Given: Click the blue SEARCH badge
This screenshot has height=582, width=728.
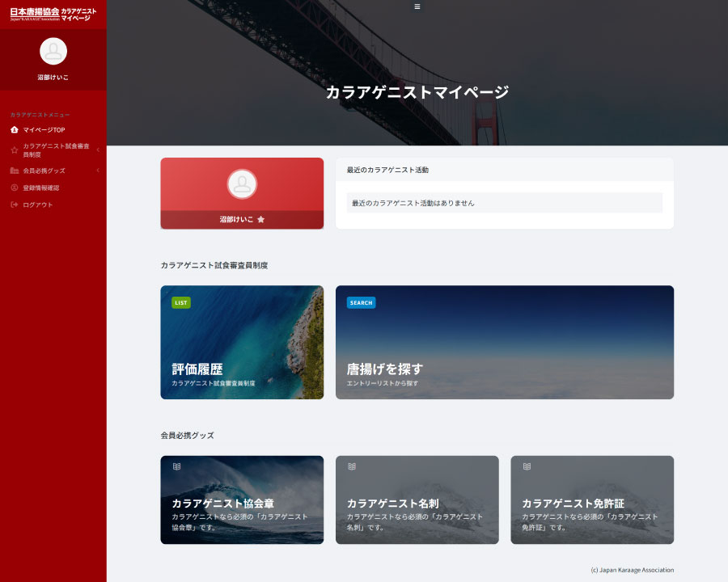Looking at the screenshot, I should tap(361, 303).
